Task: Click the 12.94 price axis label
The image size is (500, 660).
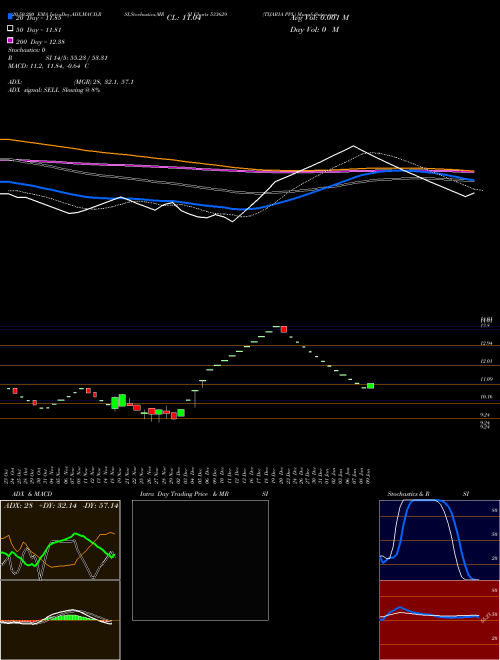Action: point(486,343)
